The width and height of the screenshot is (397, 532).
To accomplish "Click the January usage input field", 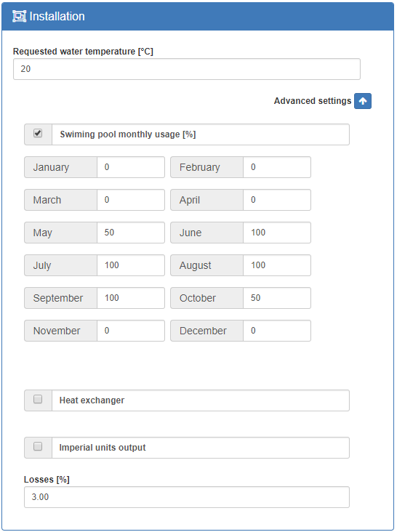I will [131, 167].
